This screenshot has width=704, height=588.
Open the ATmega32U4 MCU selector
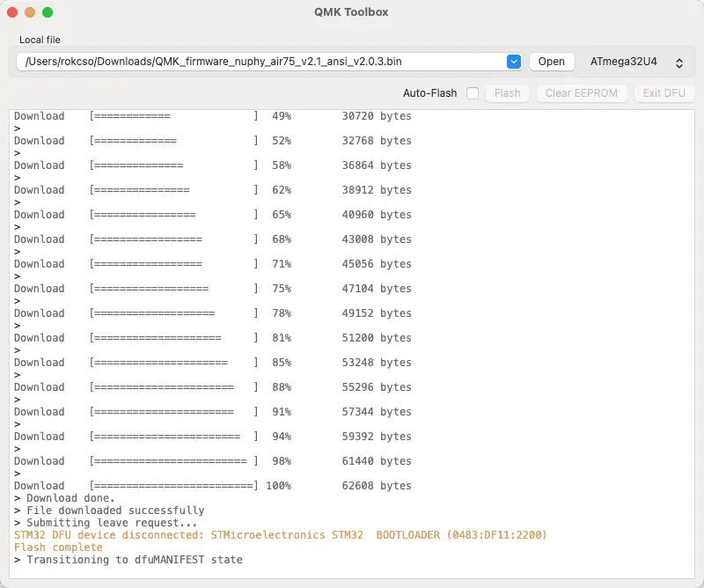[x=636, y=62]
